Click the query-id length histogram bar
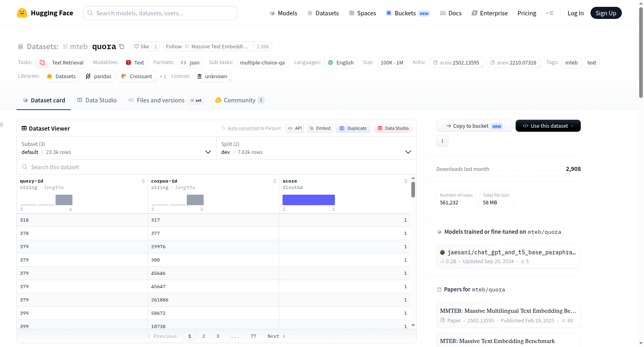The image size is (644, 347). (64, 200)
